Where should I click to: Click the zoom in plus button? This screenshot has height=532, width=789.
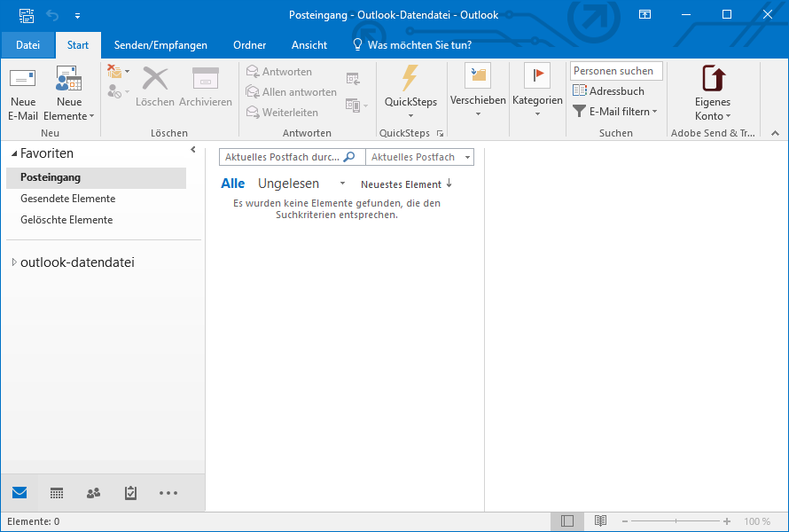tap(727, 521)
